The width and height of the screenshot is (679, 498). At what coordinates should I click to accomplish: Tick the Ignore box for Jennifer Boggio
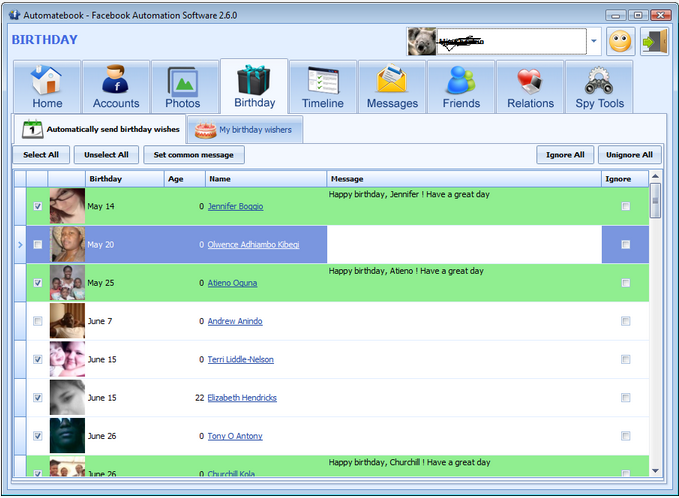[x=625, y=206]
